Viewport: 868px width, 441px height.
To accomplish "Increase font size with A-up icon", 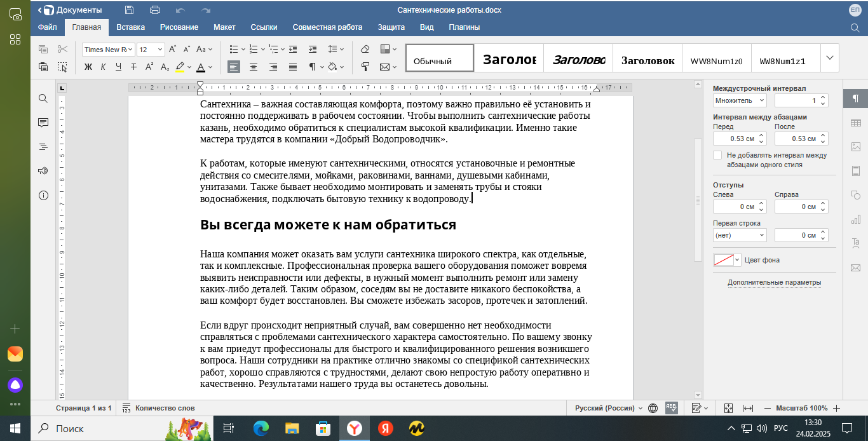I will [x=173, y=49].
